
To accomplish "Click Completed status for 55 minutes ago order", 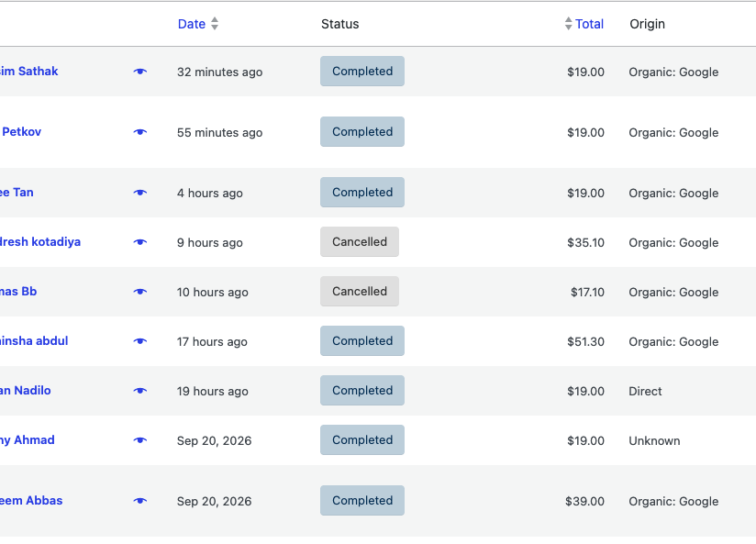I will coord(362,132).
